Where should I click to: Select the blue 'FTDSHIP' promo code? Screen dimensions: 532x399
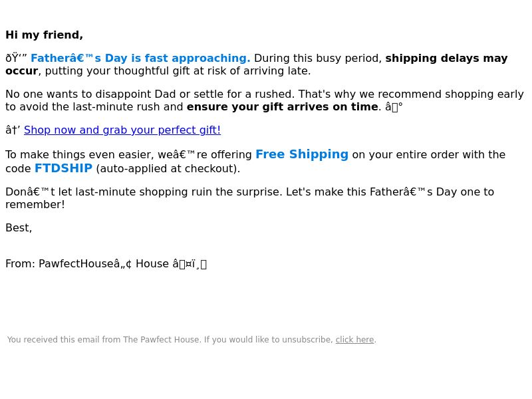[x=63, y=168]
